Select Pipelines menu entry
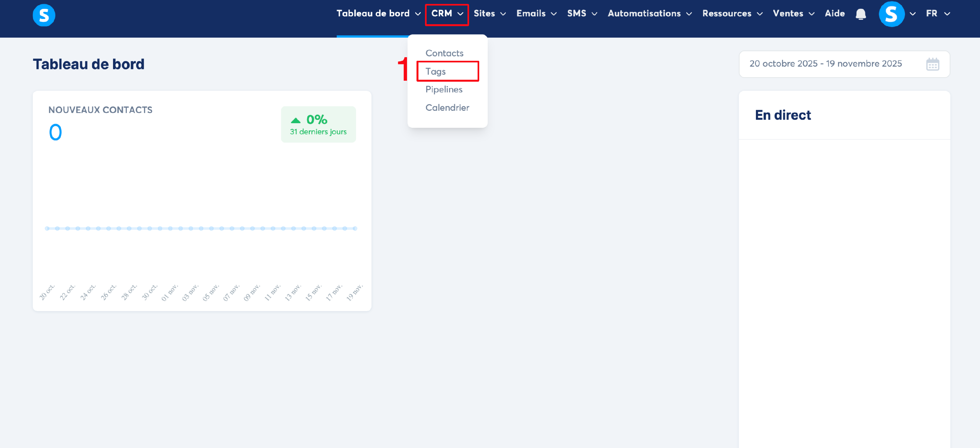 click(x=444, y=90)
